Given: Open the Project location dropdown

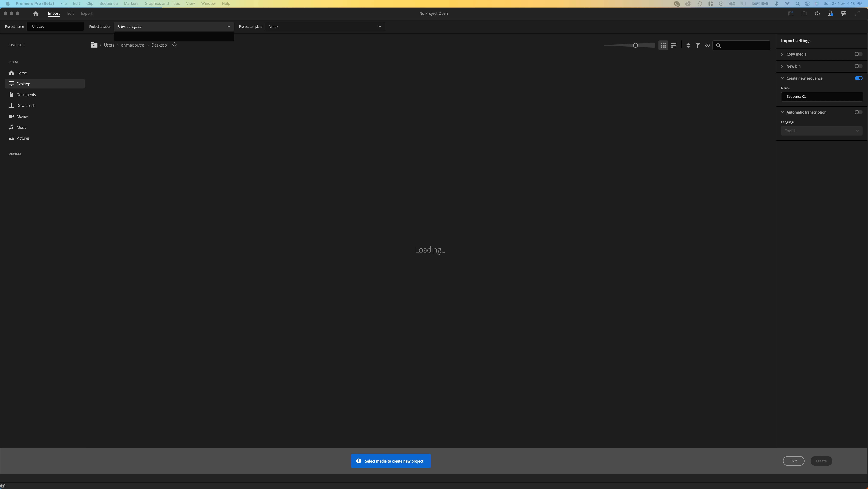Looking at the screenshot, I should tap(174, 27).
